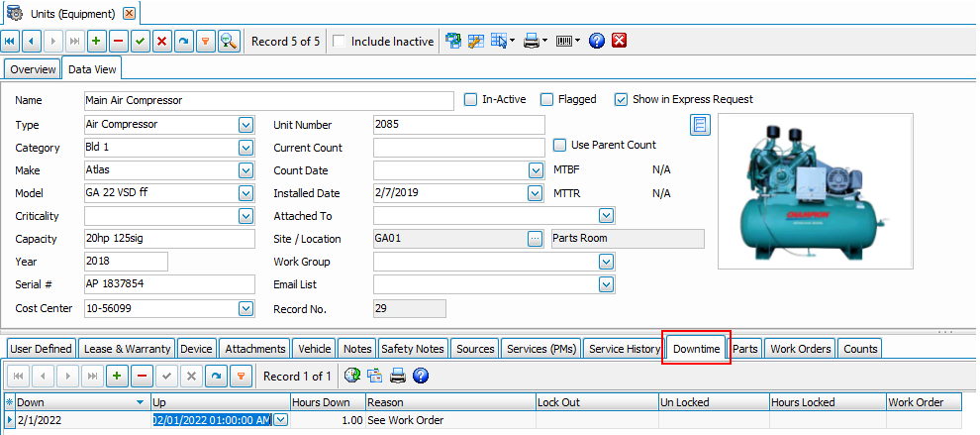Add downtime record with green plus

tap(117, 377)
